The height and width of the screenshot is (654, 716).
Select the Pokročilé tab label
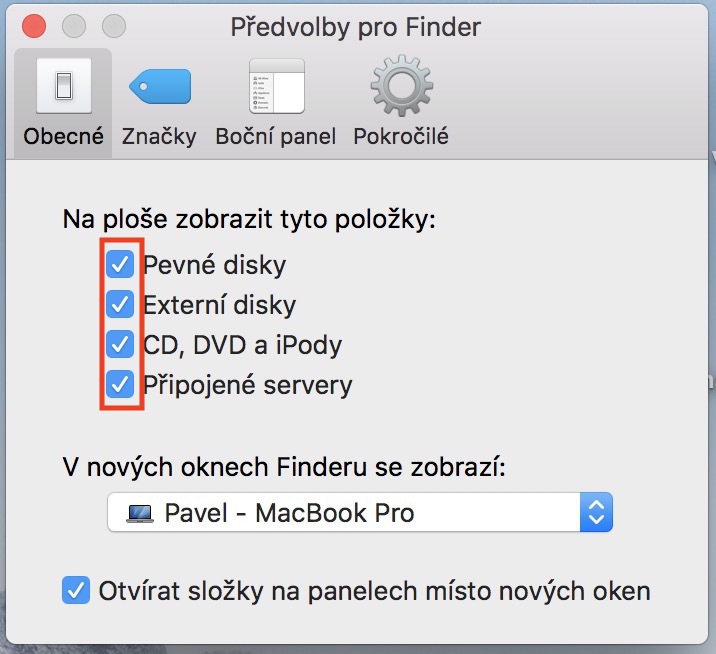pyautogui.click(x=400, y=137)
